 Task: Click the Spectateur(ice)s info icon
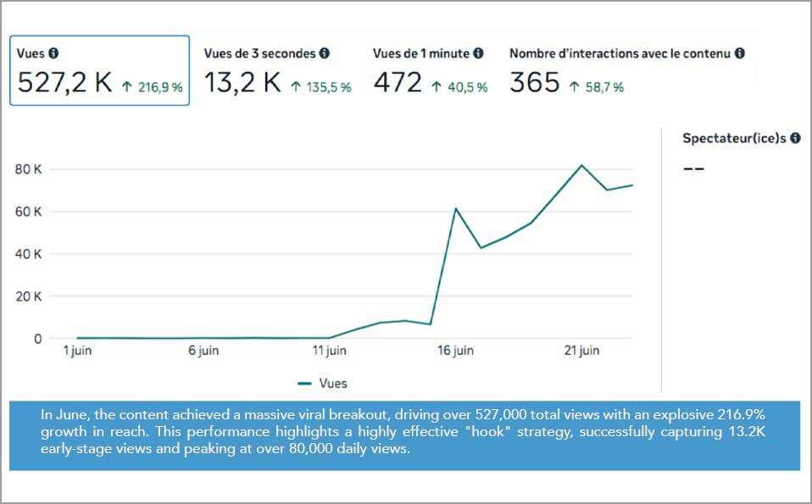pyautogui.click(x=795, y=138)
